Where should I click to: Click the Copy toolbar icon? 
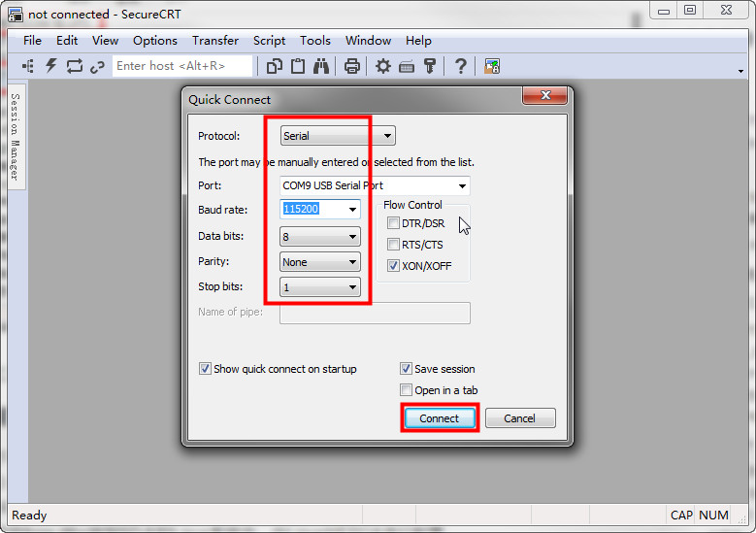pyautogui.click(x=275, y=66)
